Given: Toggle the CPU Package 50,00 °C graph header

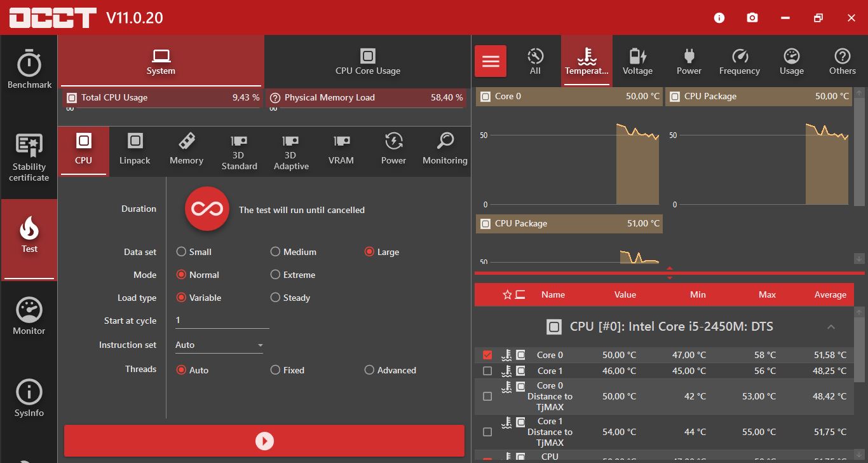Looking at the screenshot, I should point(759,97).
